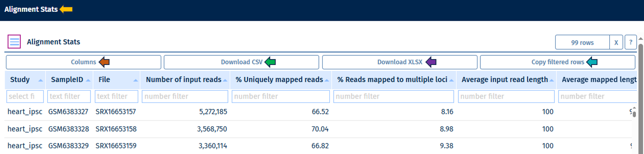Select cell GSM6383327
Viewport: 644px width, 154px height.
tap(69, 112)
